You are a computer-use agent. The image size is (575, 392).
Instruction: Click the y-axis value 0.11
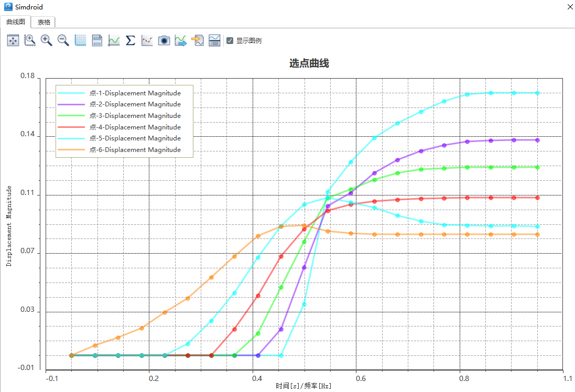click(x=27, y=192)
